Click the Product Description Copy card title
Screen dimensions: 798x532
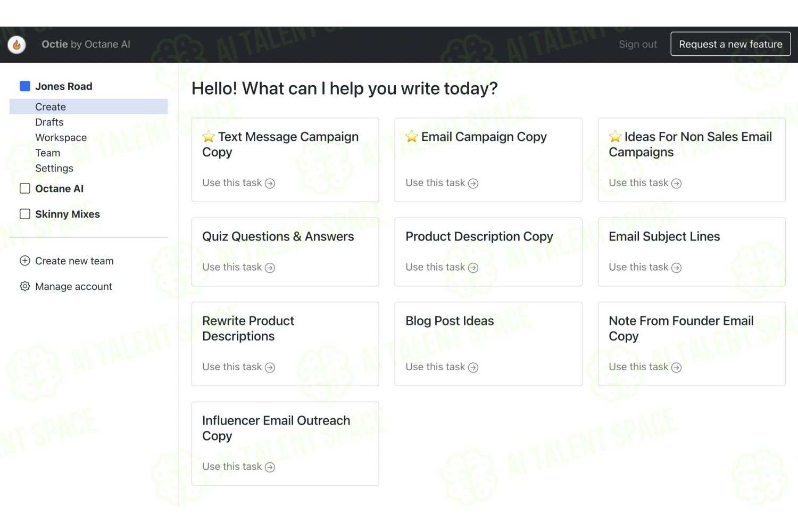click(479, 237)
